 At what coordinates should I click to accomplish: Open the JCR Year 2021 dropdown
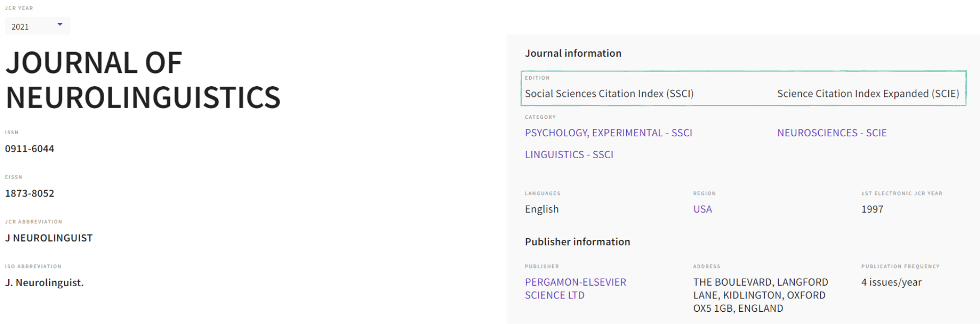pos(37,26)
